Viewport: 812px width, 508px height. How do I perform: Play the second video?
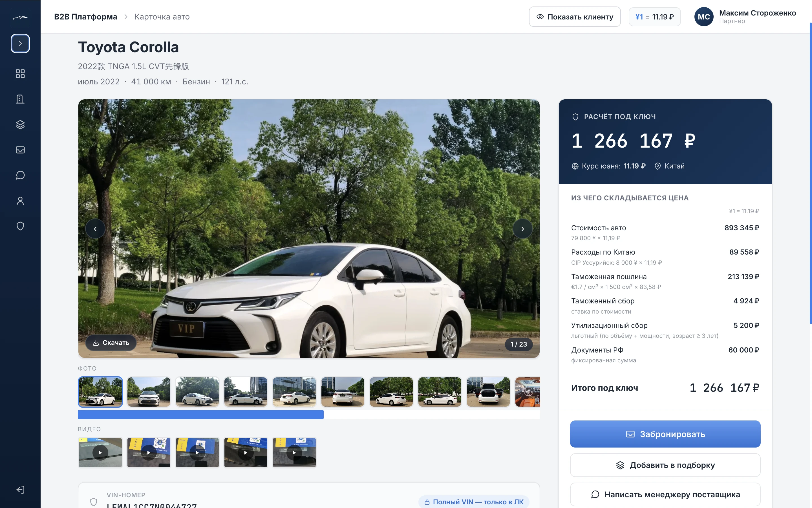(x=149, y=453)
